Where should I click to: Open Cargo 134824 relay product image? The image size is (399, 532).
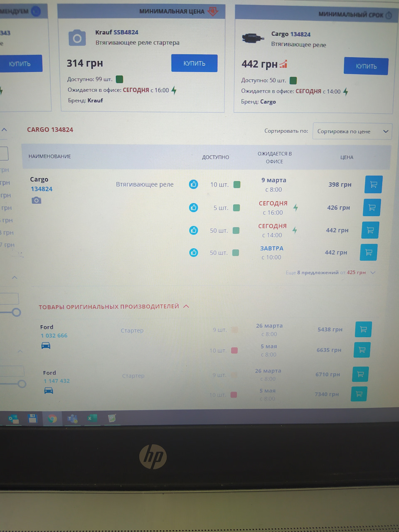tap(253, 39)
